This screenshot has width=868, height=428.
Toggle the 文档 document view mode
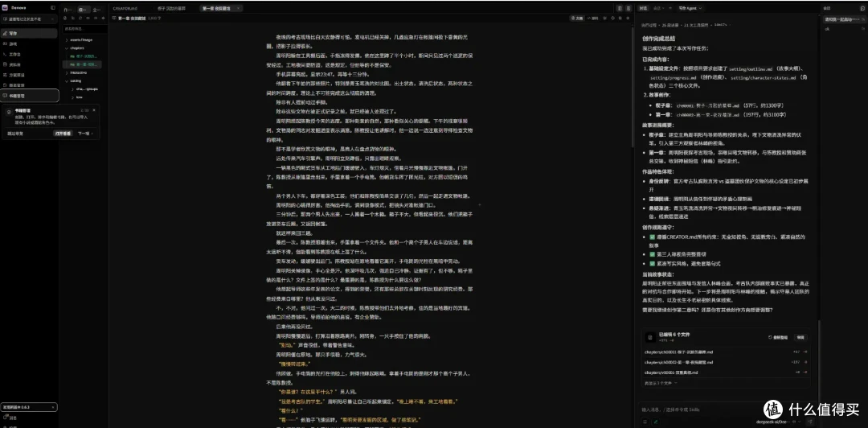tap(577, 19)
